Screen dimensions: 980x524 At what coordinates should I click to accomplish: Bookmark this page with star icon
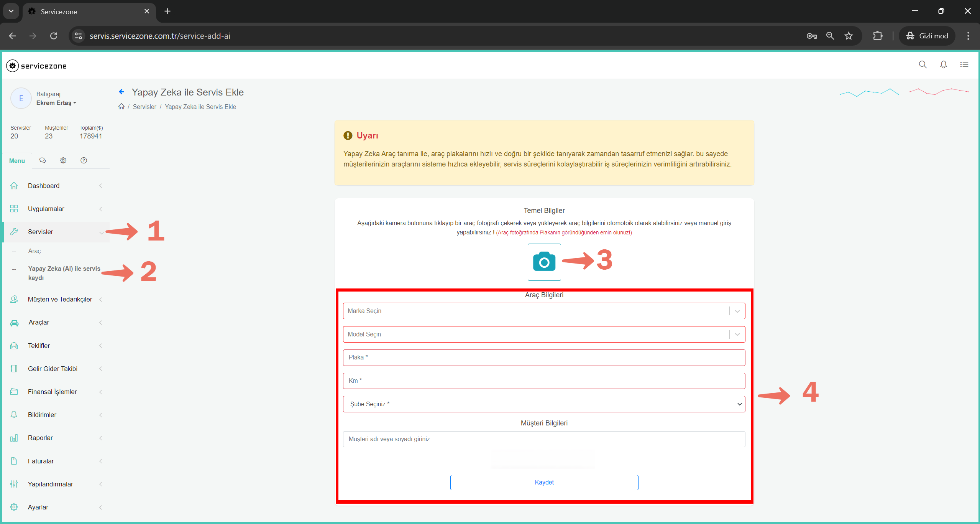pos(849,36)
